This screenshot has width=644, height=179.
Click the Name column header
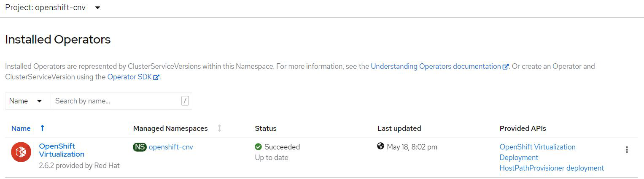click(21, 128)
